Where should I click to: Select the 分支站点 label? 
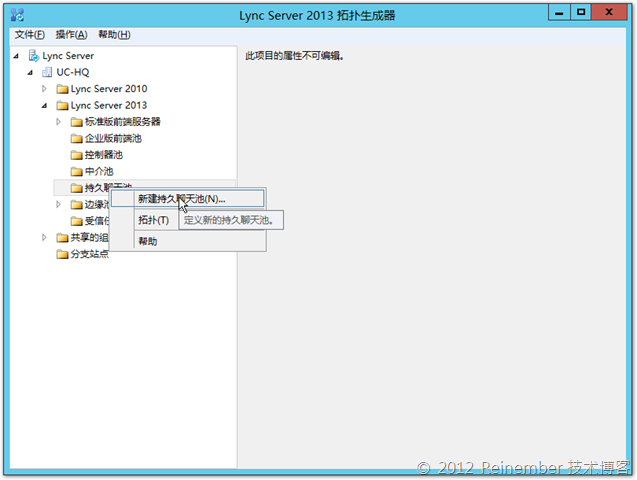click(x=90, y=254)
